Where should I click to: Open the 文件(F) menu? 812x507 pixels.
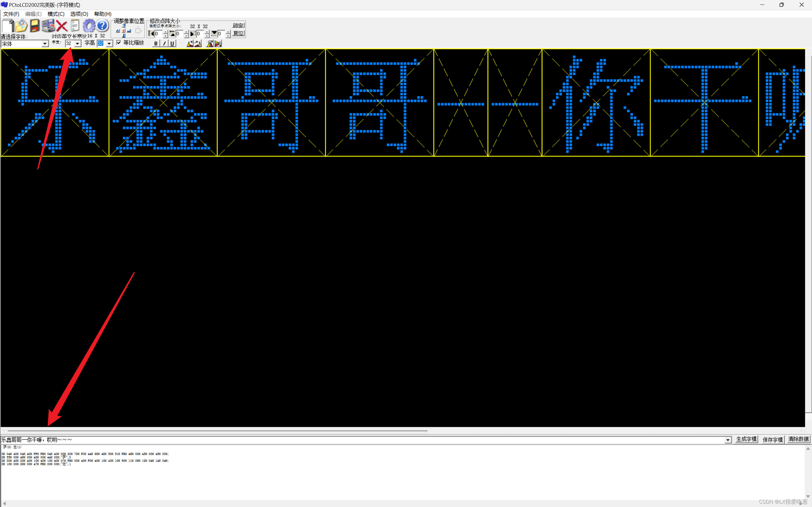[11, 14]
